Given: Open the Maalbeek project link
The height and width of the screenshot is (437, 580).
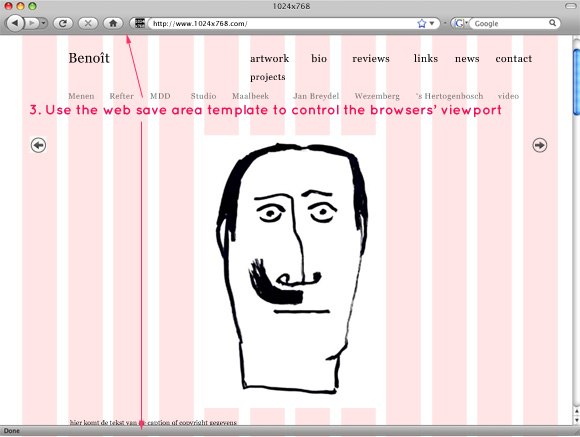Looking at the screenshot, I should (250, 96).
